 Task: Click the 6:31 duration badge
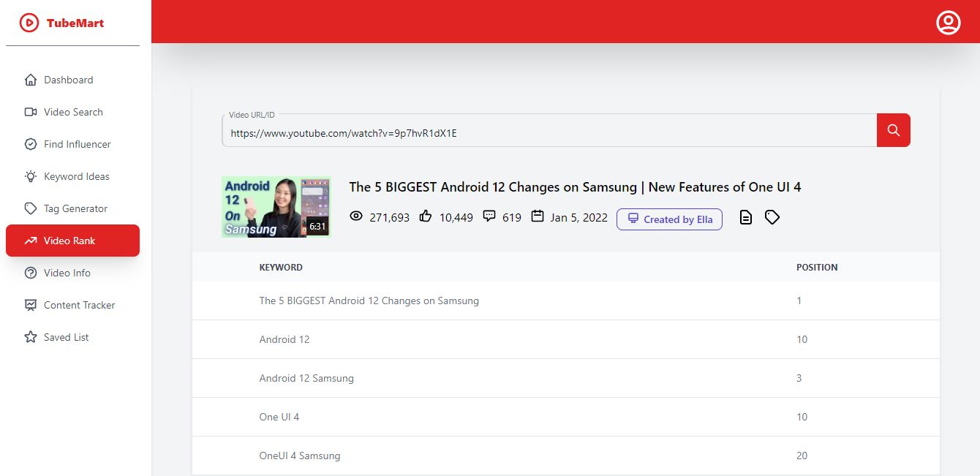(317, 227)
